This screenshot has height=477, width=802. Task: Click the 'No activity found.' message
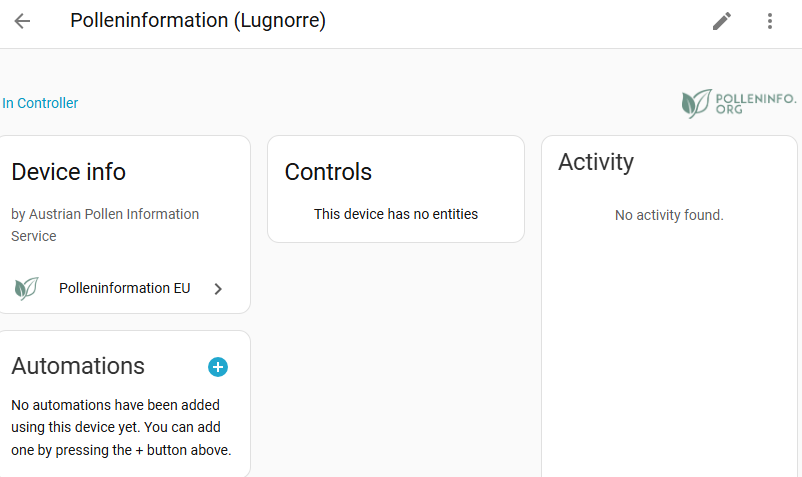(x=669, y=215)
